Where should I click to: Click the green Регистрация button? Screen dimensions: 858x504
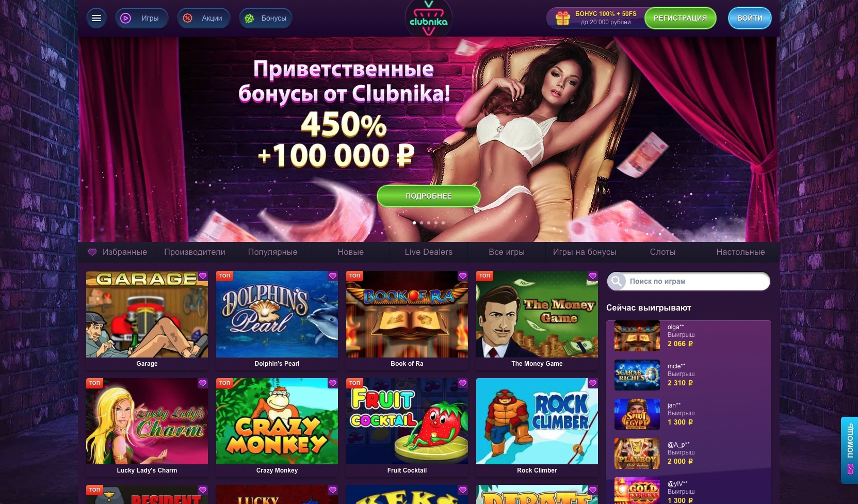click(x=680, y=18)
